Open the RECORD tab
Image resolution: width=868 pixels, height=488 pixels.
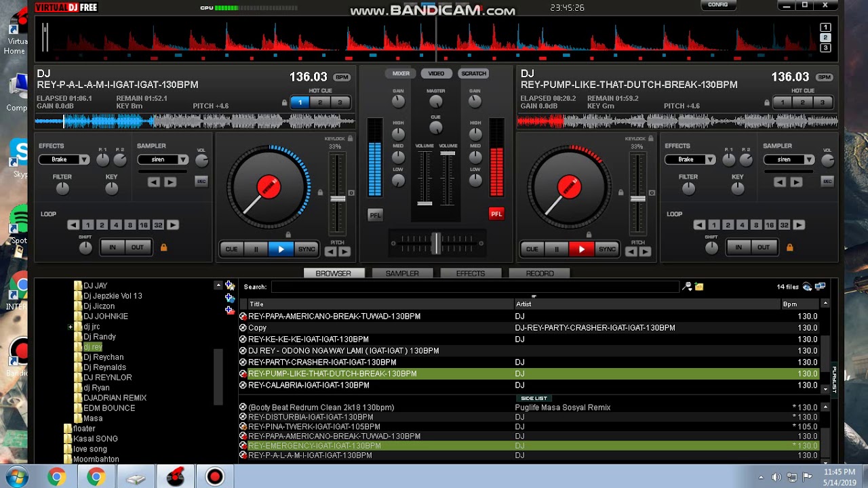coord(540,273)
